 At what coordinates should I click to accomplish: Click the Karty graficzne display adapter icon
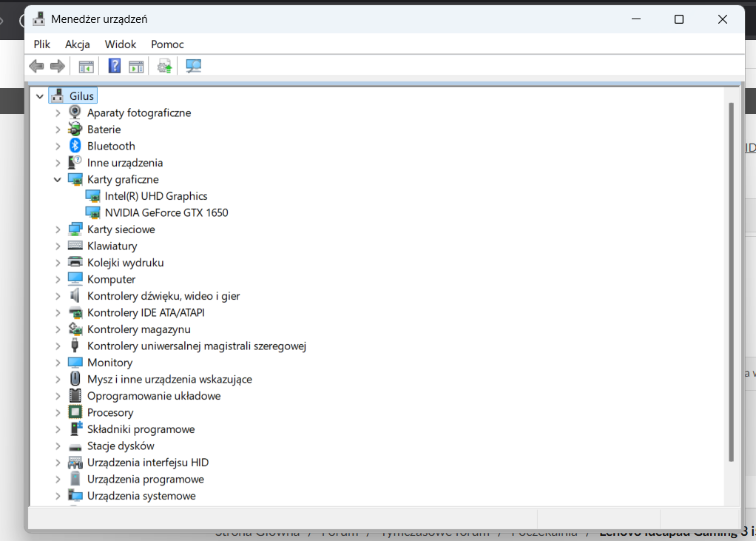click(75, 179)
